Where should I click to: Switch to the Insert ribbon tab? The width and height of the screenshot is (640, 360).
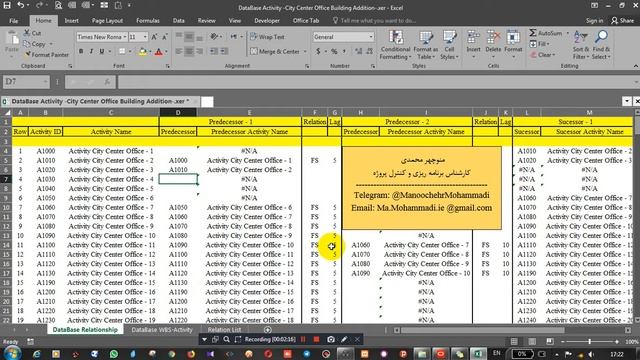71,20
